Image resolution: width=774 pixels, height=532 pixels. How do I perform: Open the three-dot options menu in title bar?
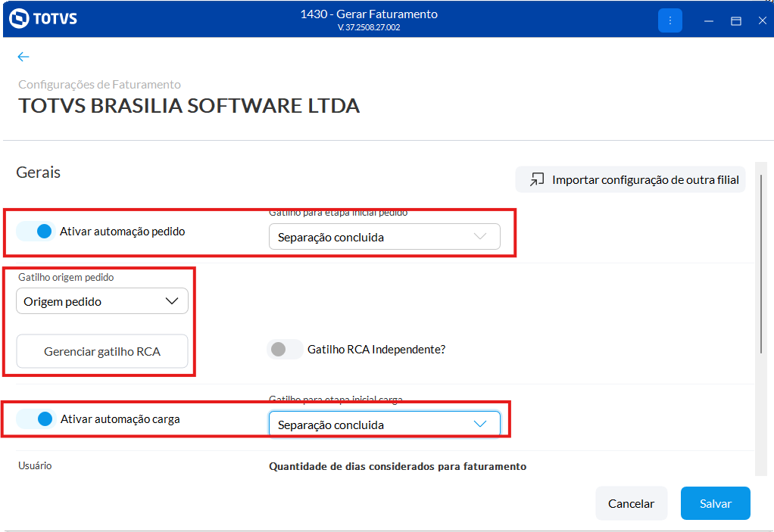click(x=669, y=20)
